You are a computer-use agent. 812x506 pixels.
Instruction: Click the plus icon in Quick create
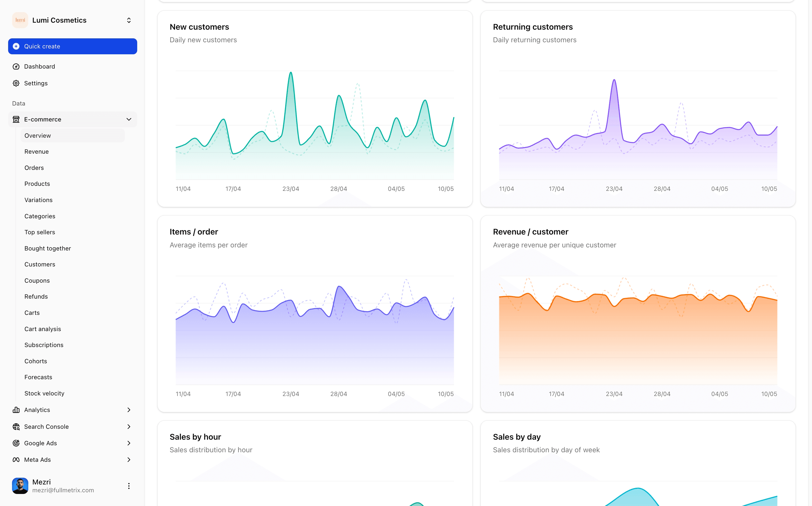[16, 46]
